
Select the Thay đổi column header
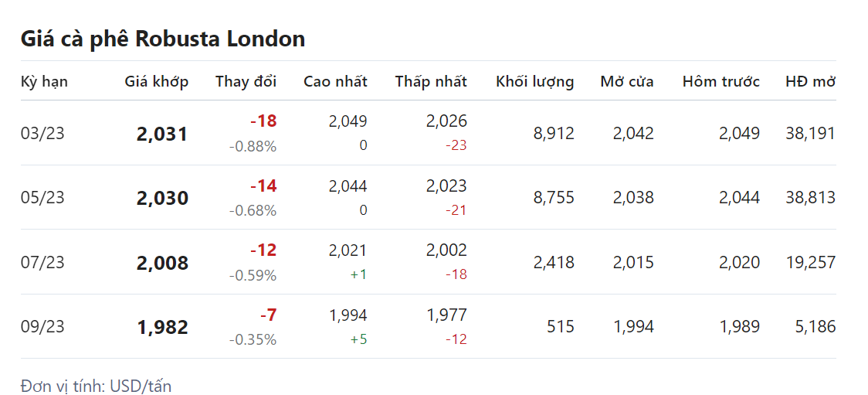[x=246, y=81]
